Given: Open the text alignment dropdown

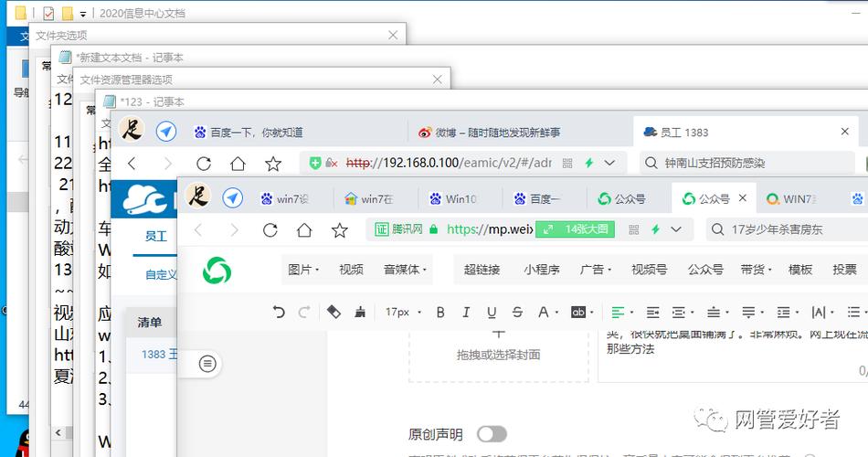Looking at the screenshot, I should pos(622,313).
